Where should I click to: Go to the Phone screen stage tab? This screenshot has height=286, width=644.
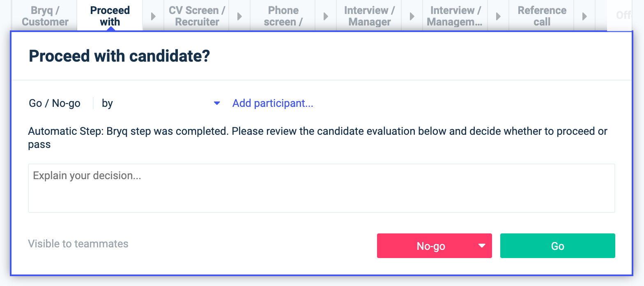(x=283, y=16)
